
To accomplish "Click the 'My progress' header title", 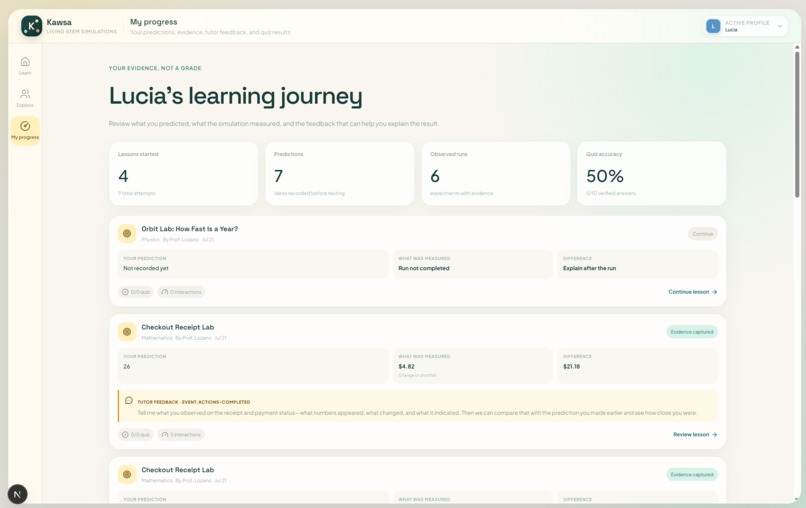I will (x=154, y=22).
